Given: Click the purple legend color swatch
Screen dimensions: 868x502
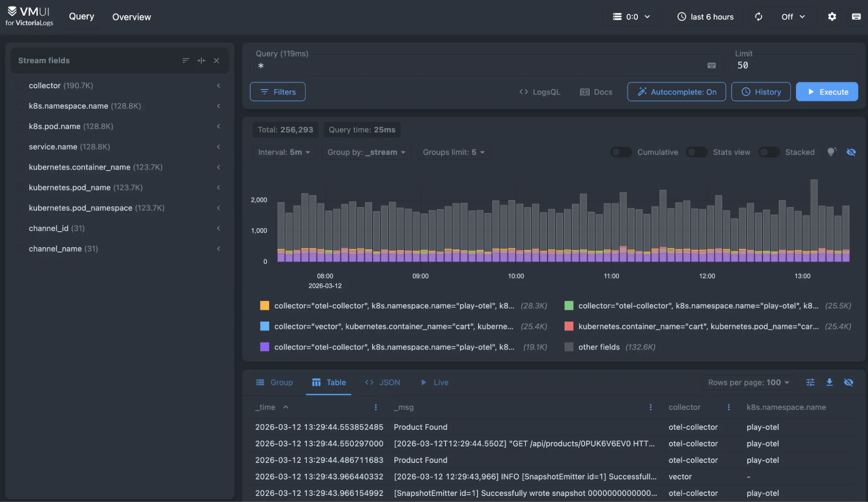Looking at the screenshot, I should click(264, 347).
